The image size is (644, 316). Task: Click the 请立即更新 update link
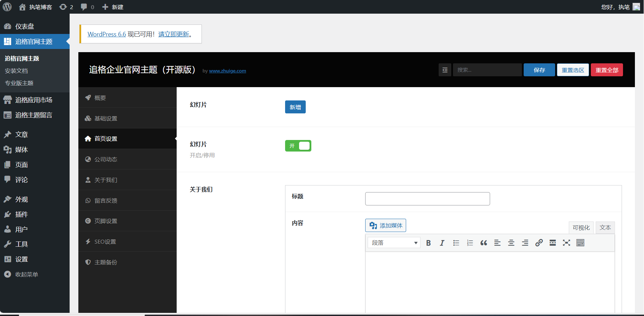tap(174, 34)
